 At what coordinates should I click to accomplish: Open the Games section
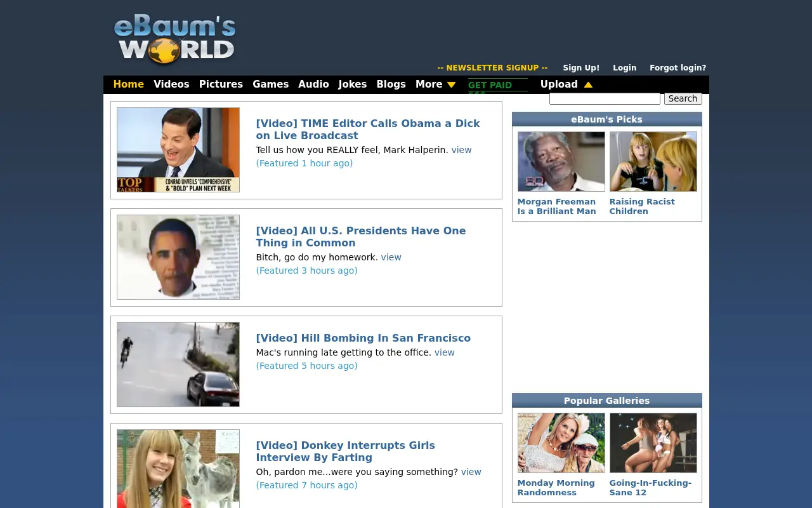(271, 84)
